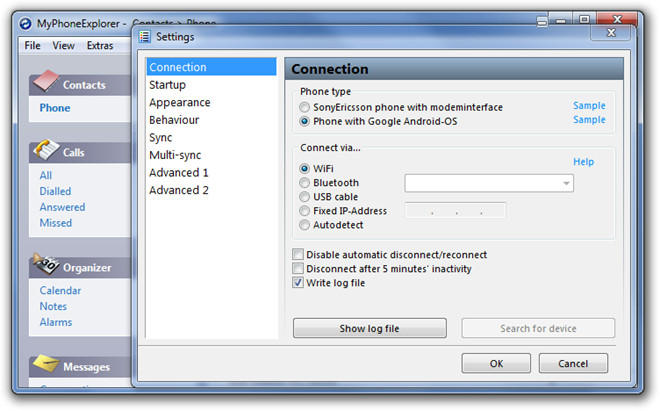Viewport: 660px width, 411px height.
Task: Click the Organizer calendar icon in sidebar
Action: click(46, 264)
